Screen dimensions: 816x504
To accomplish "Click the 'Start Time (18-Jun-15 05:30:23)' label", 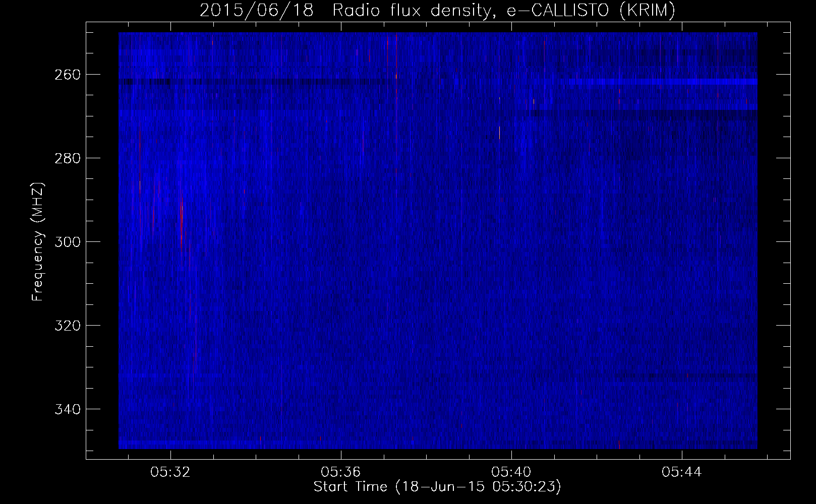I will coord(437,487).
